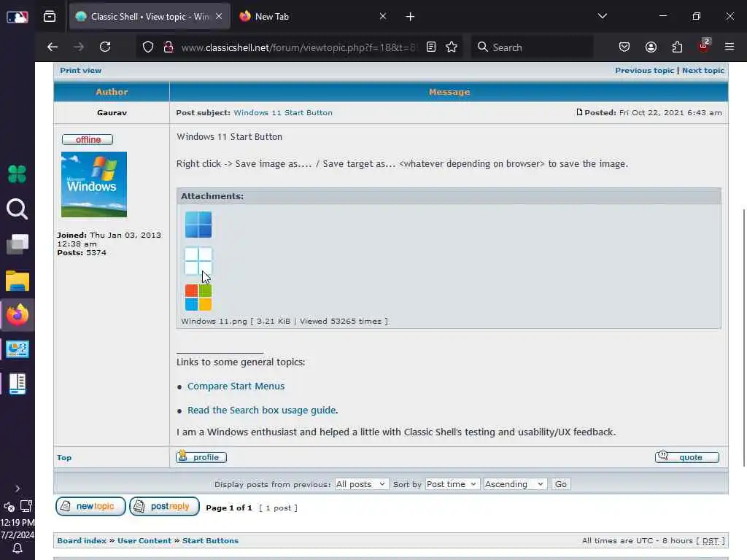Post a reply to this topic
Viewport: 747px width, 560px height.
[x=164, y=506]
